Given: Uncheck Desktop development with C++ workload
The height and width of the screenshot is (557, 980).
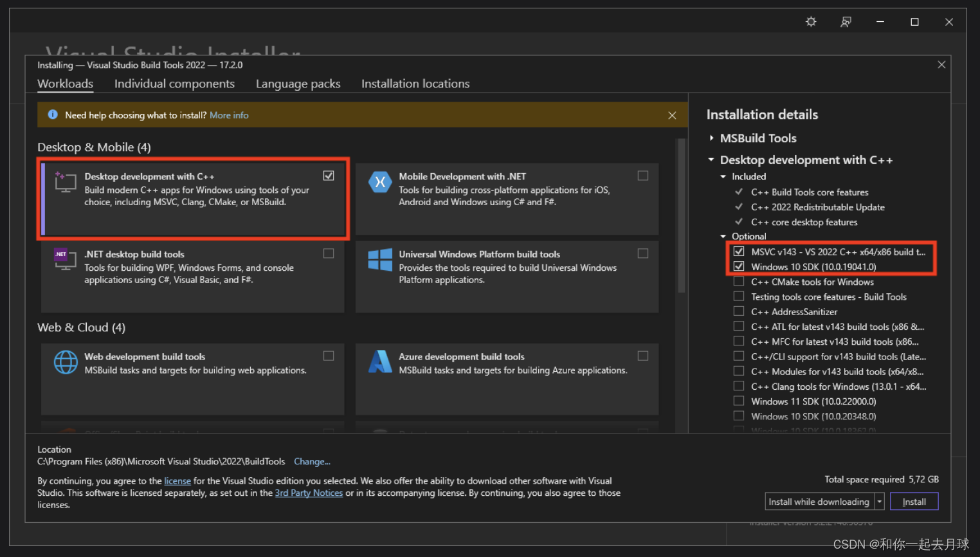Looking at the screenshot, I should pos(329,176).
